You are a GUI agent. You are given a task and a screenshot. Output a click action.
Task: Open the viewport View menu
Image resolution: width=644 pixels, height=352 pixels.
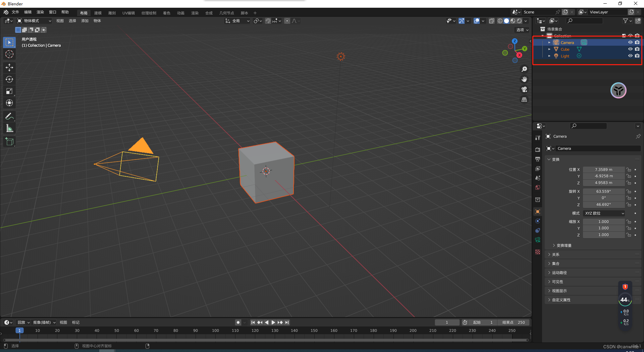click(60, 21)
